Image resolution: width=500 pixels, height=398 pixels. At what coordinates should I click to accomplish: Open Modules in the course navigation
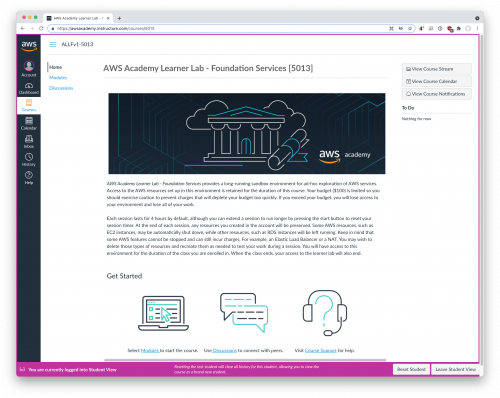[58, 78]
